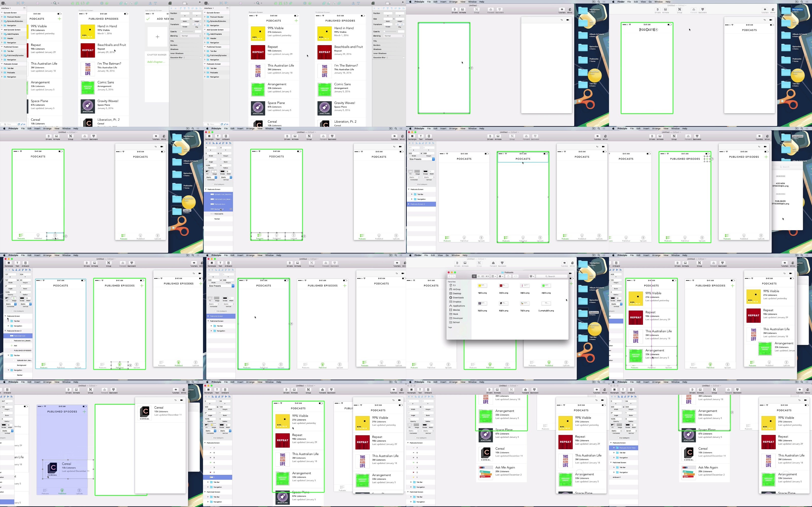Open the gear Action dropdown in the Finder toolbar
This screenshot has height=507, width=812.
coord(501,276)
